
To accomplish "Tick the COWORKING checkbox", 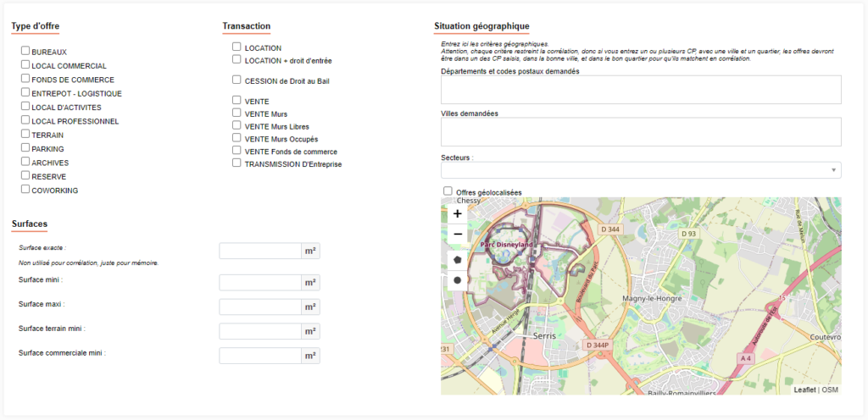I will (x=25, y=190).
